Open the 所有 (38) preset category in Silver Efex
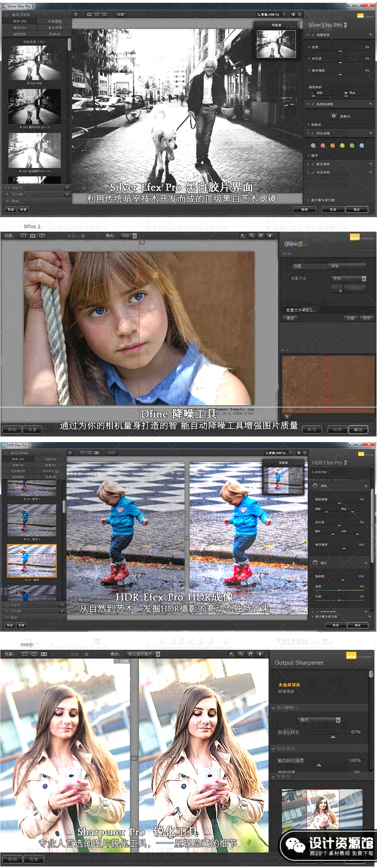 [x=20, y=21]
